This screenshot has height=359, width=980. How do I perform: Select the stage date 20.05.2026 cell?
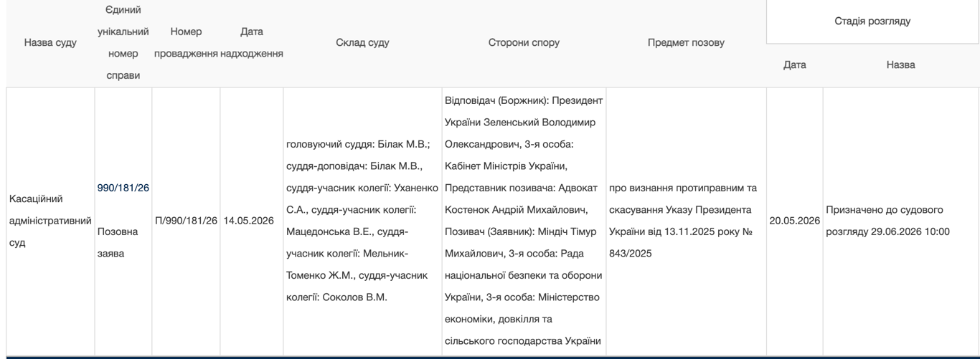[x=794, y=221]
